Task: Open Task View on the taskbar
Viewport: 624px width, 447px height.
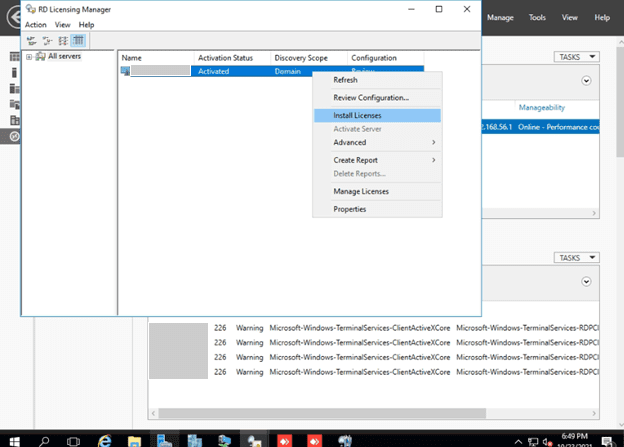Action: [74, 441]
